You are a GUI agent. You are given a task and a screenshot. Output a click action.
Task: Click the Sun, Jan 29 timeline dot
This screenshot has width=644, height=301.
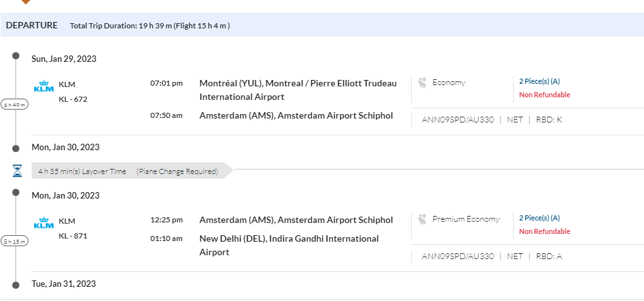(16, 57)
